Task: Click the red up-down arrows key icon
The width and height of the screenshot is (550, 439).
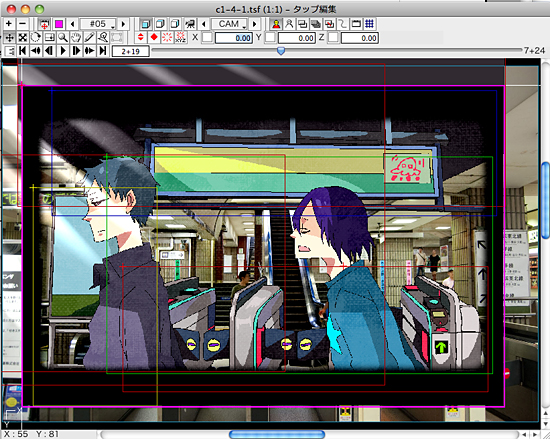Action: [x=141, y=38]
